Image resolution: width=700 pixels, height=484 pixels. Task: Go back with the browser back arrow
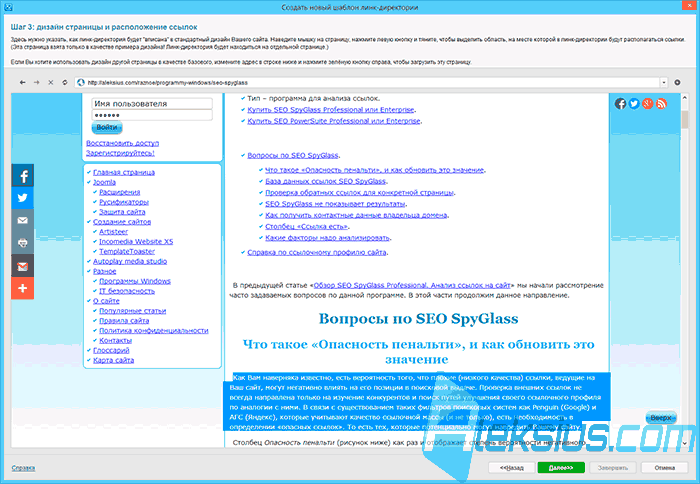[x=22, y=83]
